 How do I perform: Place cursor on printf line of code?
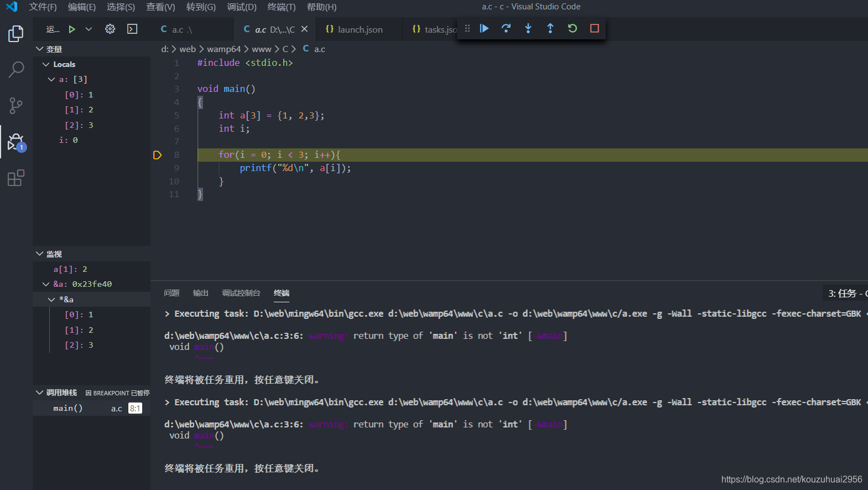point(295,168)
